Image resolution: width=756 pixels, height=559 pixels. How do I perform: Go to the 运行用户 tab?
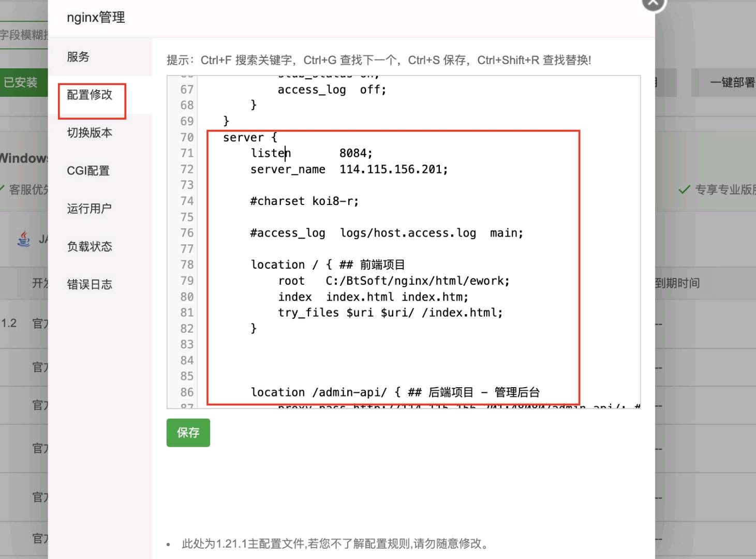[x=89, y=209]
